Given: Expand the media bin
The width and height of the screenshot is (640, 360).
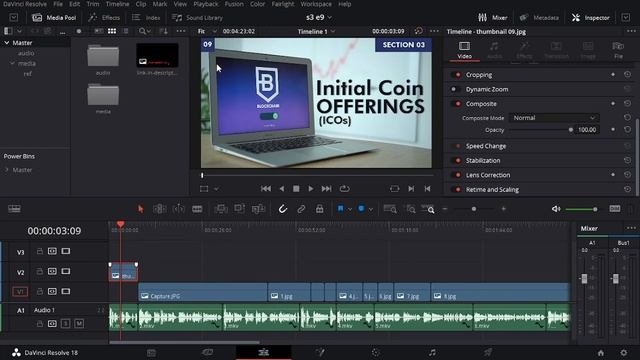Looking at the screenshot, I should pos(12,63).
